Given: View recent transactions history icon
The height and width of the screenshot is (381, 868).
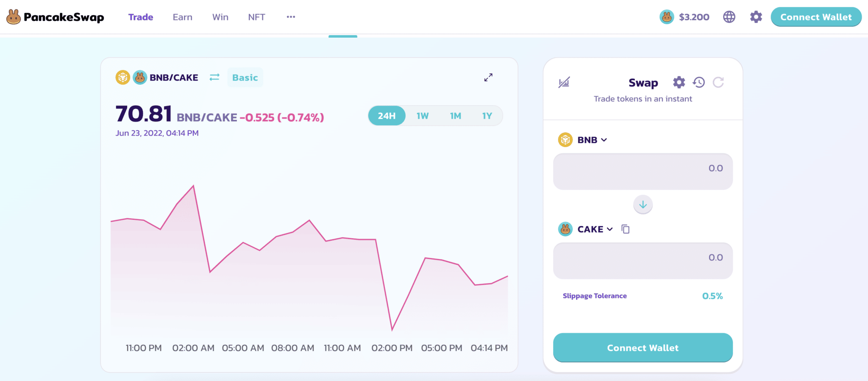Looking at the screenshot, I should coord(698,82).
